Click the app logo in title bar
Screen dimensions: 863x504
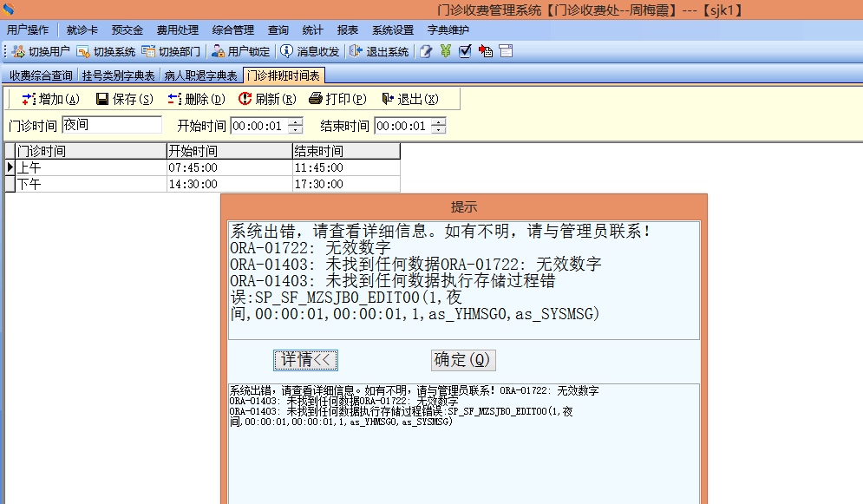pyautogui.click(x=9, y=9)
